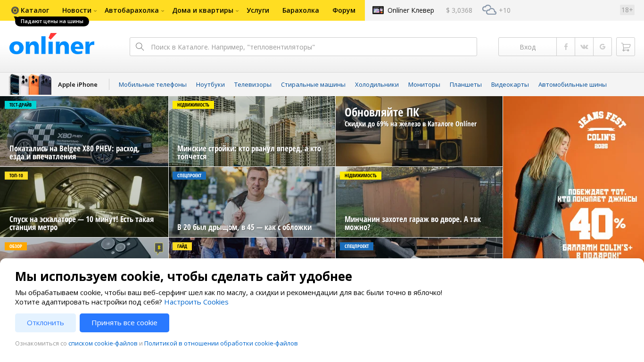Open the Автобарахолка menu item

click(x=132, y=10)
